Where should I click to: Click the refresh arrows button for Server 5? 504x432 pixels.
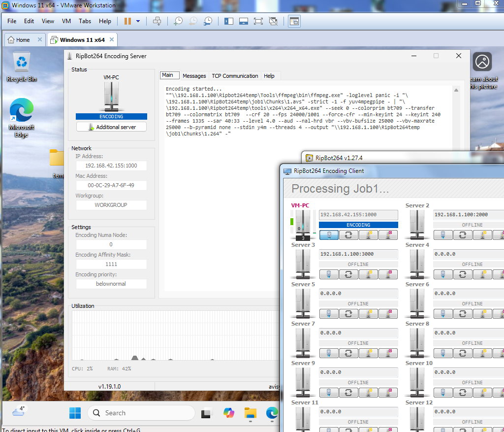pos(348,314)
